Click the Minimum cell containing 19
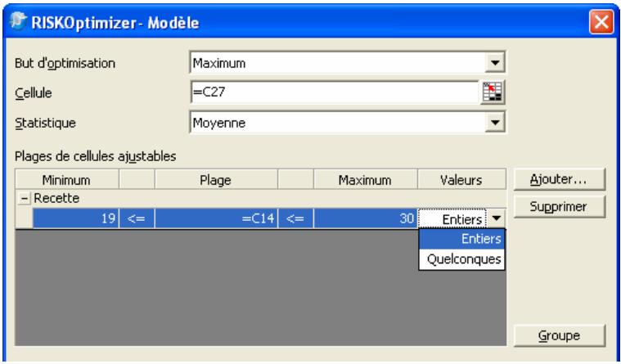 (75, 218)
